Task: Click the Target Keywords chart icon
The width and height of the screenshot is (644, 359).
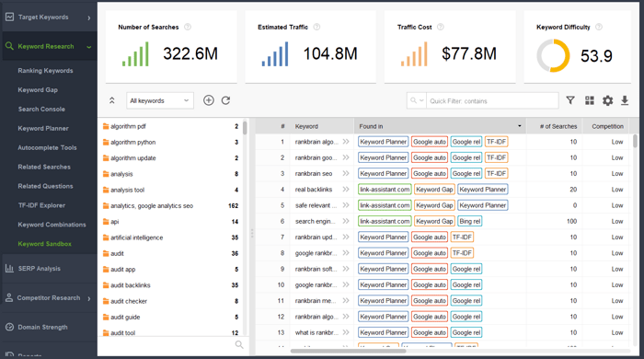Action: 9,17
